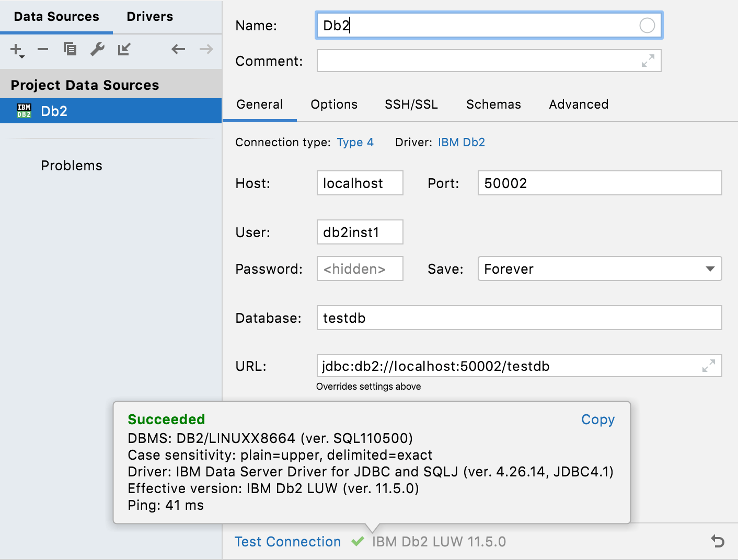The image size is (738, 560).
Task: Click the import data source icon
Action: [x=124, y=49]
